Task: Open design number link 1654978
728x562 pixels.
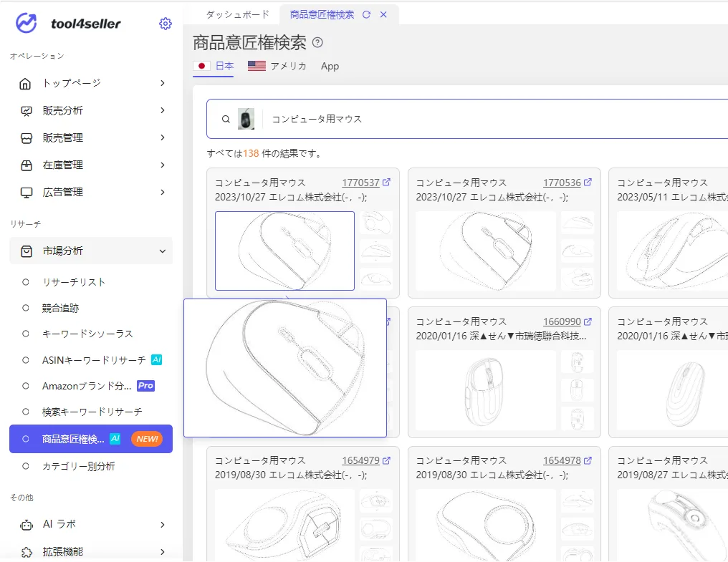Action: click(562, 461)
